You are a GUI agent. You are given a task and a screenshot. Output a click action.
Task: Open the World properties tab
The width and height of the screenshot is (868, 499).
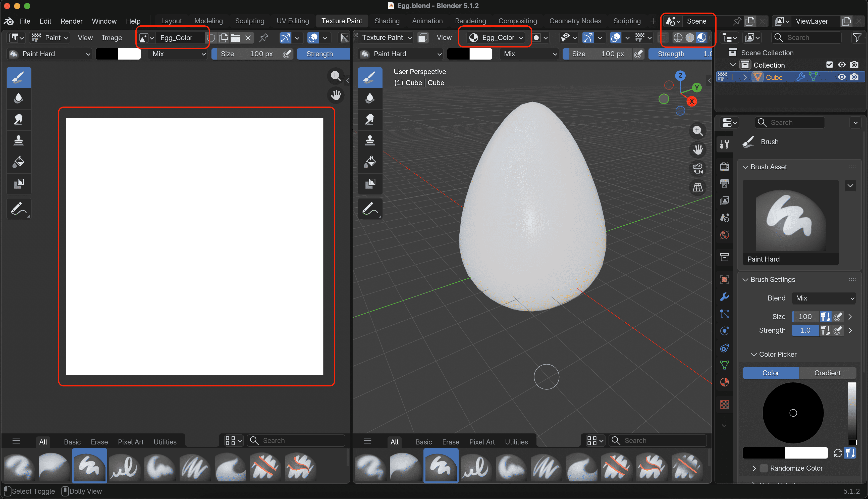tap(725, 235)
